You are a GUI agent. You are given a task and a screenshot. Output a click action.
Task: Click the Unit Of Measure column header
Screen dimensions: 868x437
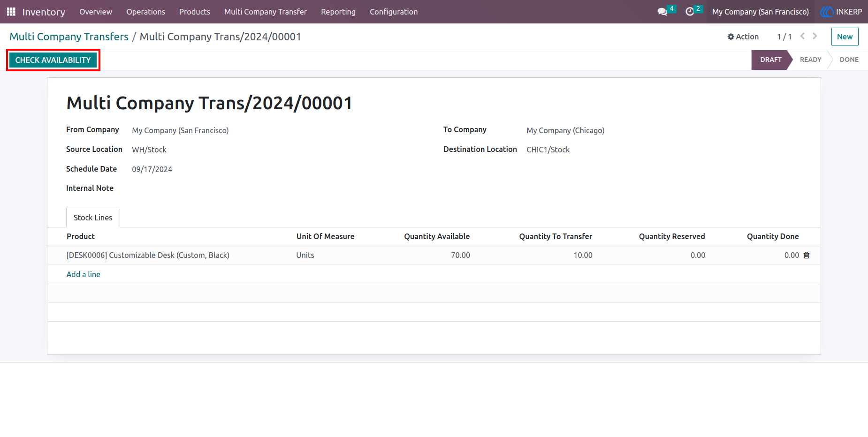point(325,236)
